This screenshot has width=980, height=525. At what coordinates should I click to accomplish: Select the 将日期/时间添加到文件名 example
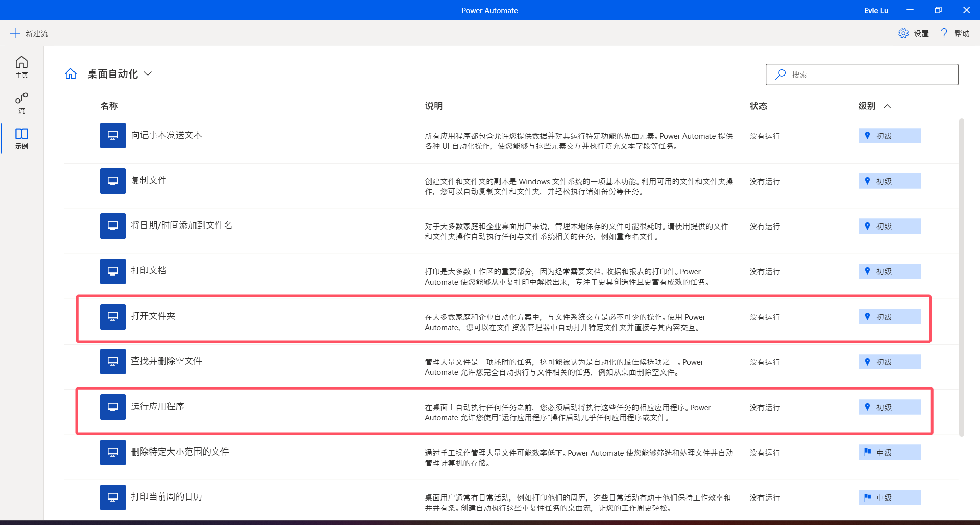pyautogui.click(x=181, y=225)
